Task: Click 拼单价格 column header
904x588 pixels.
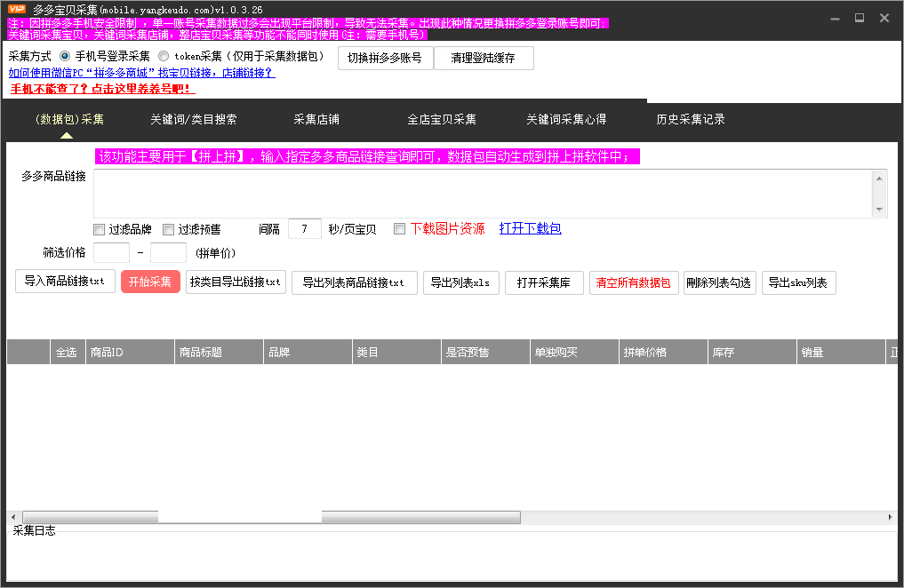Action: [x=664, y=352]
